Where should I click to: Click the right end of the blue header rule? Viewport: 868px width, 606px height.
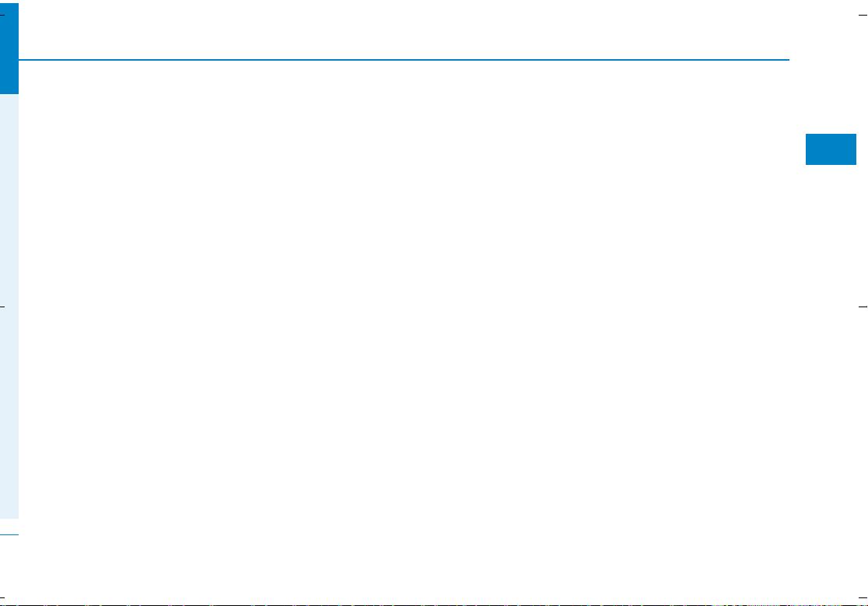tap(787, 60)
